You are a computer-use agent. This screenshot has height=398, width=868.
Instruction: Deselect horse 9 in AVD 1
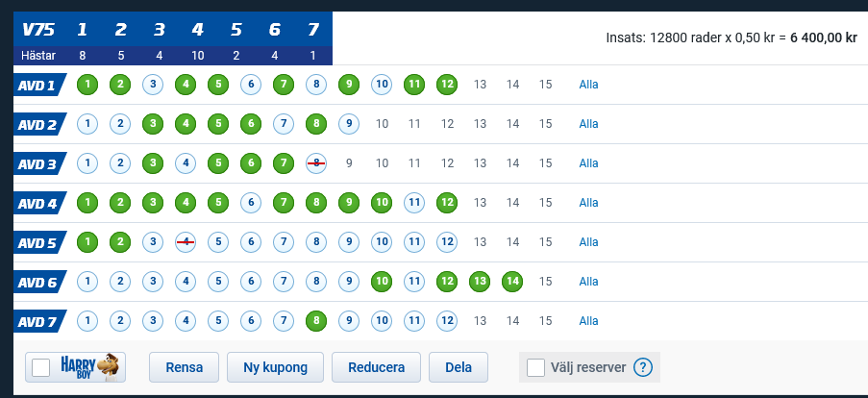tap(349, 85)
